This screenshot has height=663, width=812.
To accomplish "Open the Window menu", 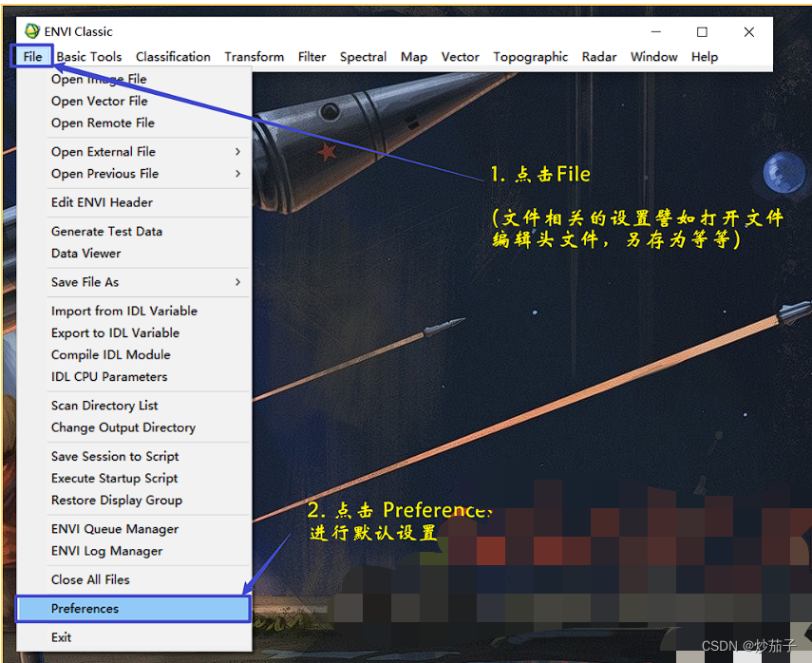I will click(x=653, y=56).
